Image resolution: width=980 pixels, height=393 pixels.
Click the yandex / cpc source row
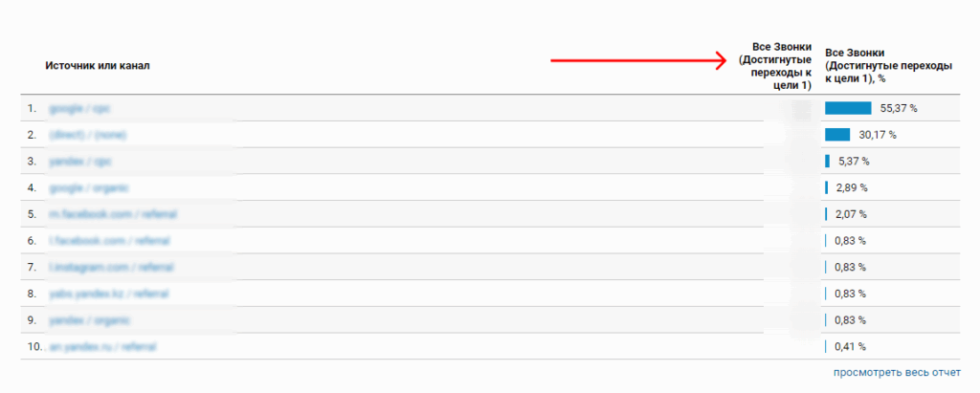[x=75, y=162]
